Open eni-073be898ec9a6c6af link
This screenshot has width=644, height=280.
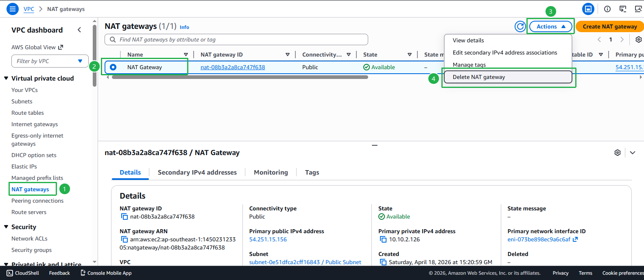click(x=539, y=239)
